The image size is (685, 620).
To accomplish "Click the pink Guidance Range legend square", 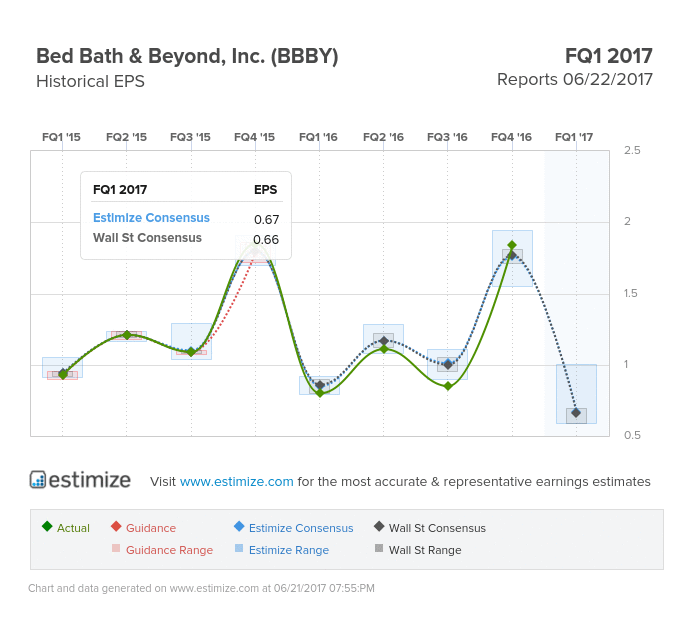I will 116,548.
